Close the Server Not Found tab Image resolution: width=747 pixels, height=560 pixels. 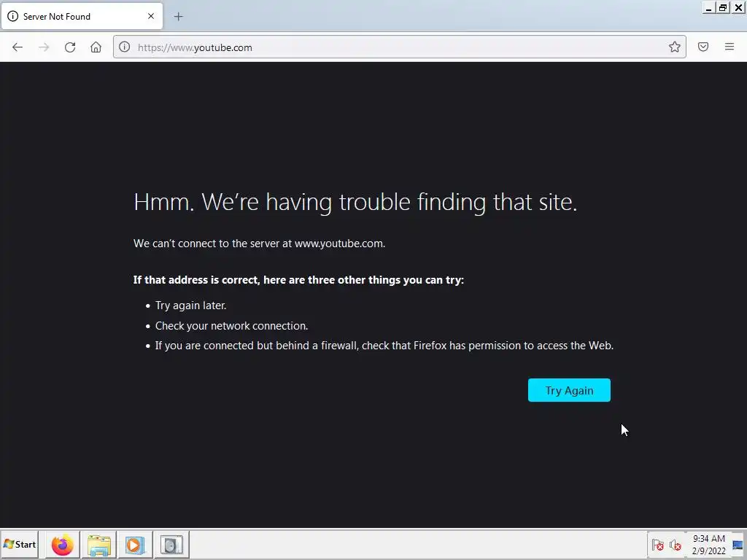151,16
